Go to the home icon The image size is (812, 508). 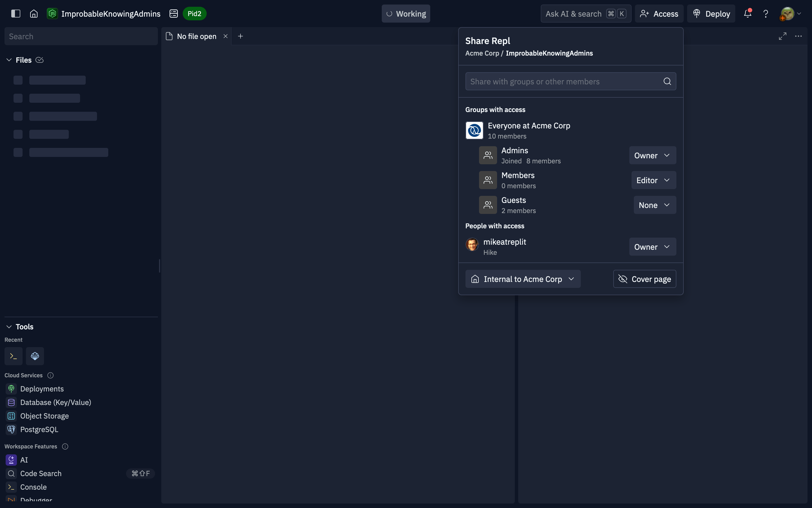[x=34, y=14]
